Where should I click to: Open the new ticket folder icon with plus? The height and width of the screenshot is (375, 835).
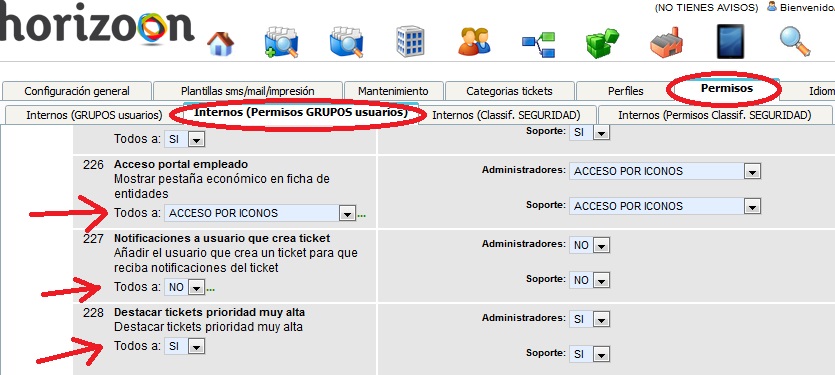[281, 42]
